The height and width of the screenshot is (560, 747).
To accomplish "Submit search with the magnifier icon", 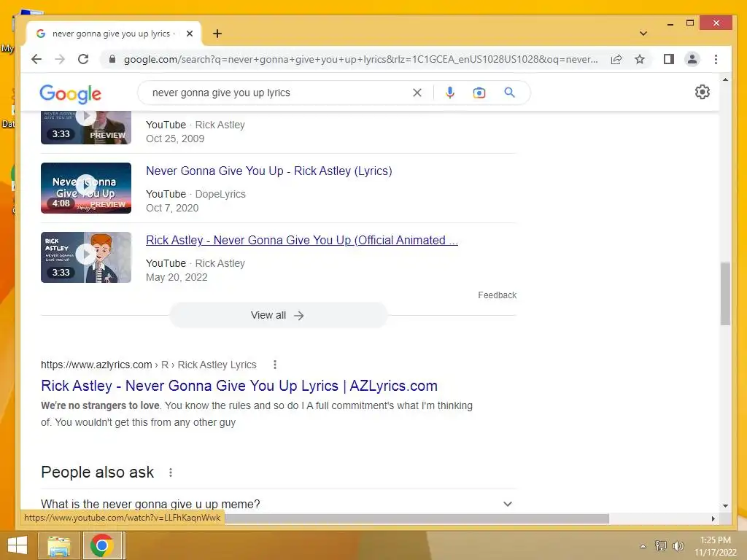I will tap(509, 93).
